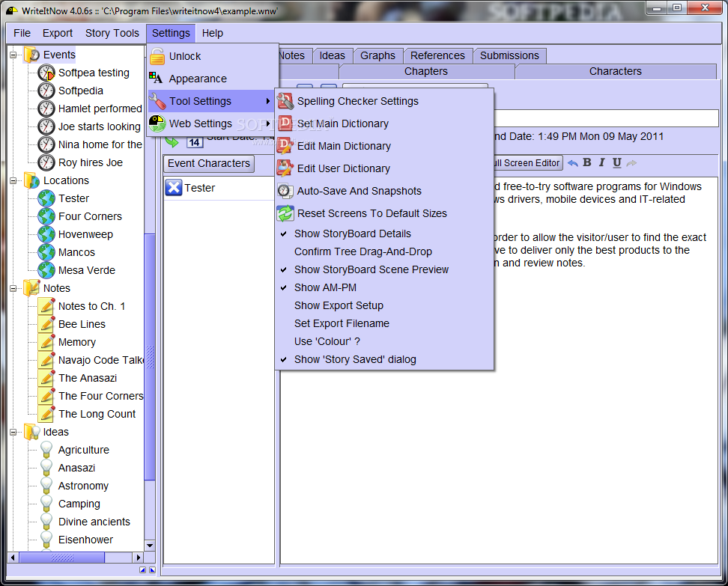This screenshot has height=586, width=728.
Task: Switch to the Submissions tab
Action: pyautogui.click(x=509, y=55)
